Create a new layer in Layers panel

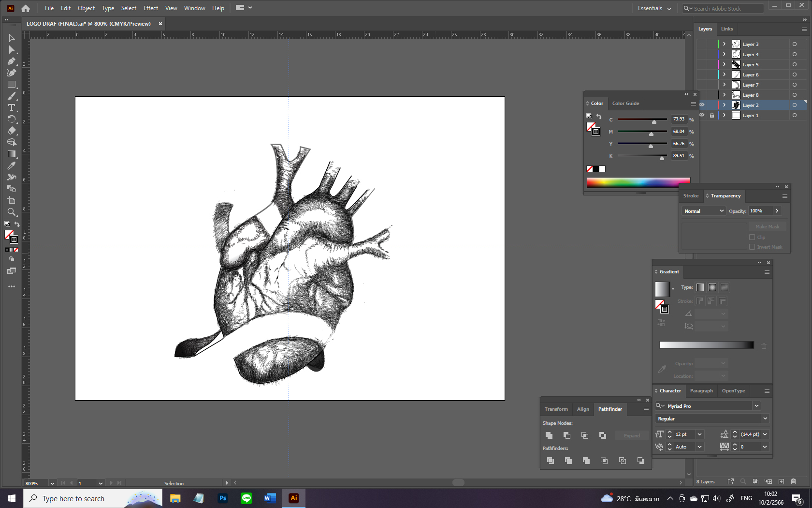pos(781,481)
